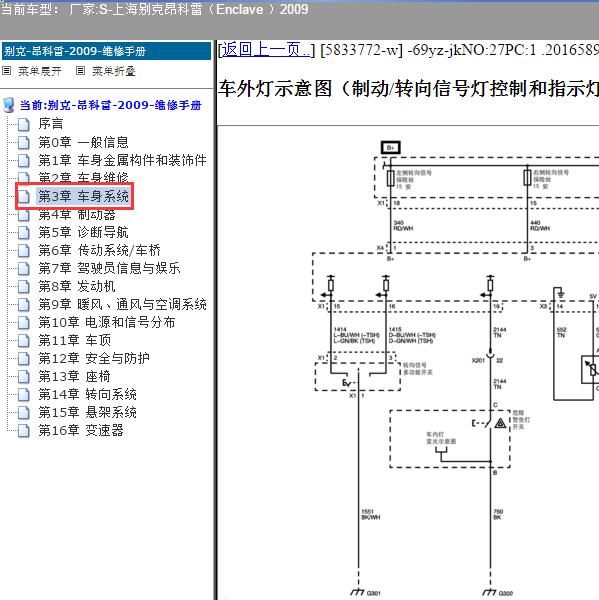Open 第1章 车身金属构件和装饰件 chapter
Image resolution: width=599 pixels, height=600 pixels.
coord(122,160)
